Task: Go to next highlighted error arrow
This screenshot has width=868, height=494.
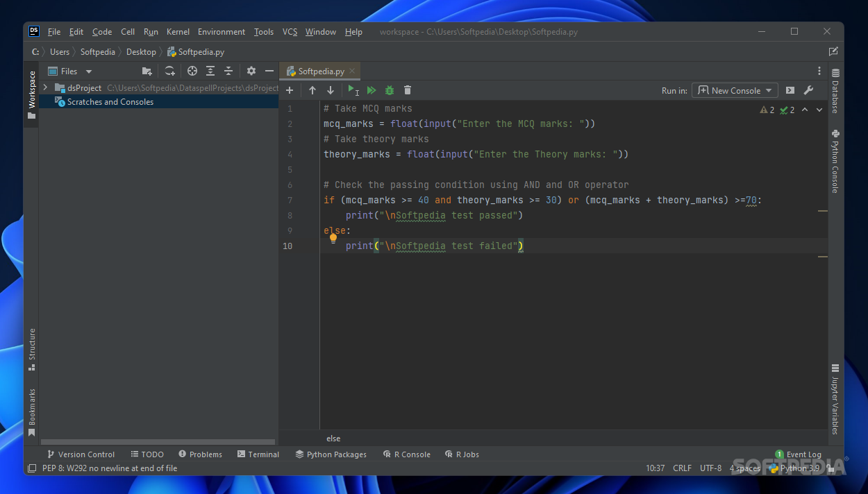Action: coord(819,110)
